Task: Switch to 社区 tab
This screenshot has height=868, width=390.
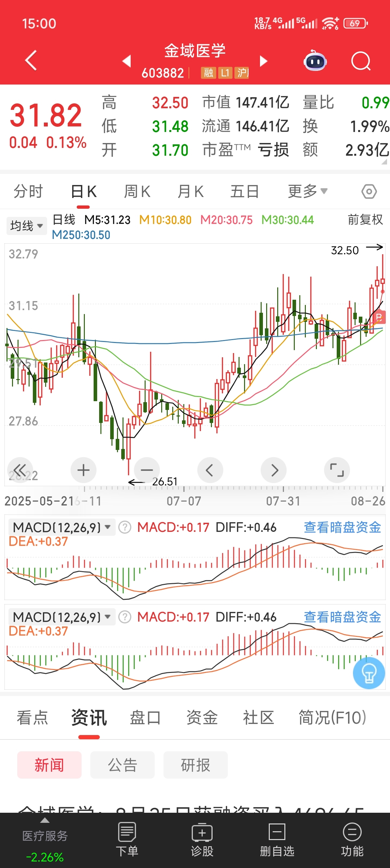Action: pyautogui.click(x=258, y=717)
